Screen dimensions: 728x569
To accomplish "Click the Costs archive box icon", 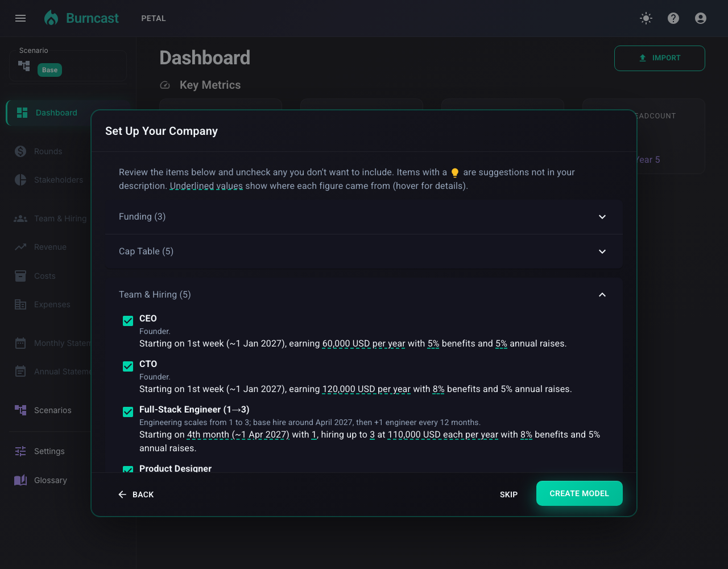I will [x=20, y=276].
